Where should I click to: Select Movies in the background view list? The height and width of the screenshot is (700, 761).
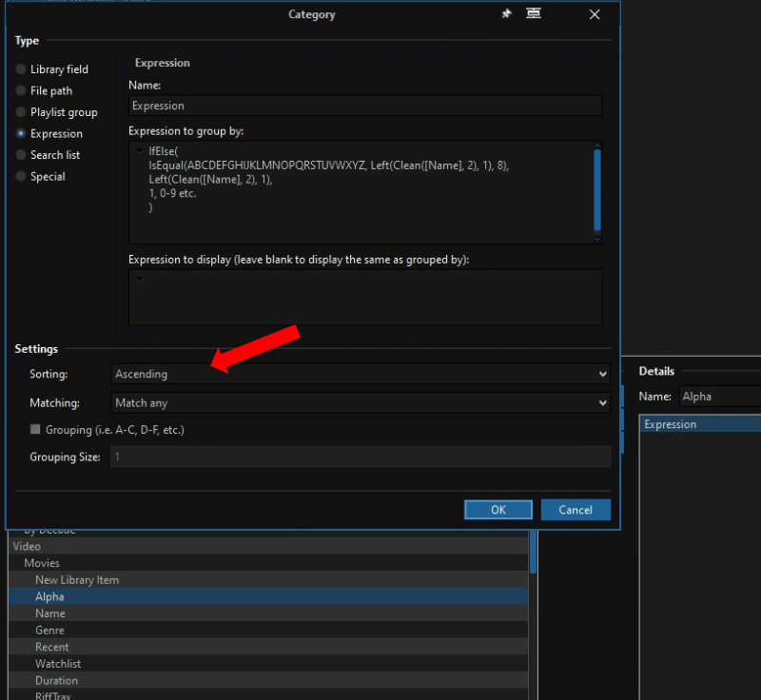point(268,563)
